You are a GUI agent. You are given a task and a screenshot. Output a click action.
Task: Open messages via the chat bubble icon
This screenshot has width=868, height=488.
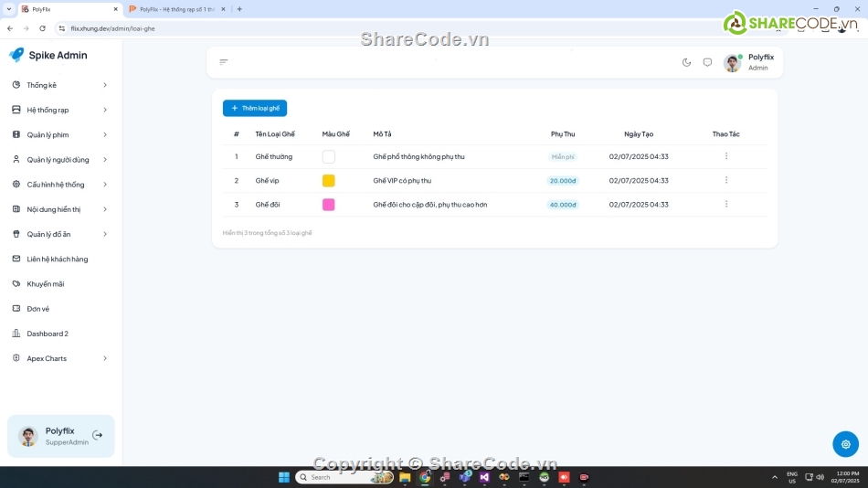point(707,62)
